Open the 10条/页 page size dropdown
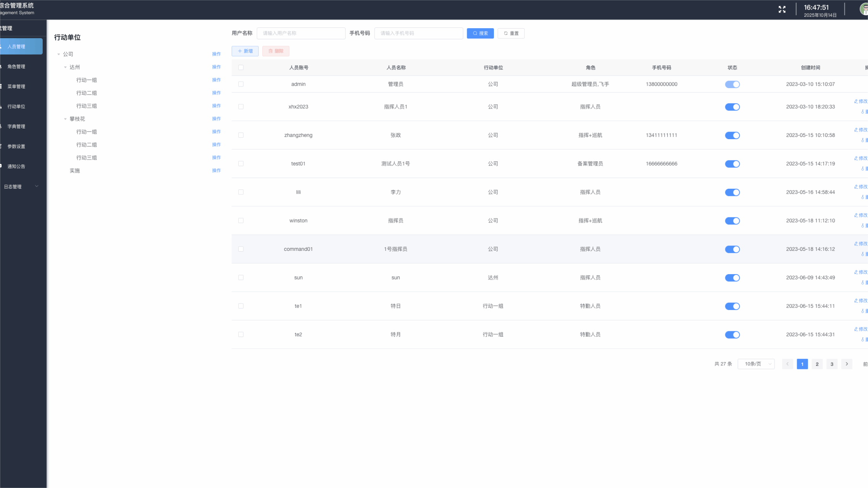The image size is (868, 488). [756, 364]
